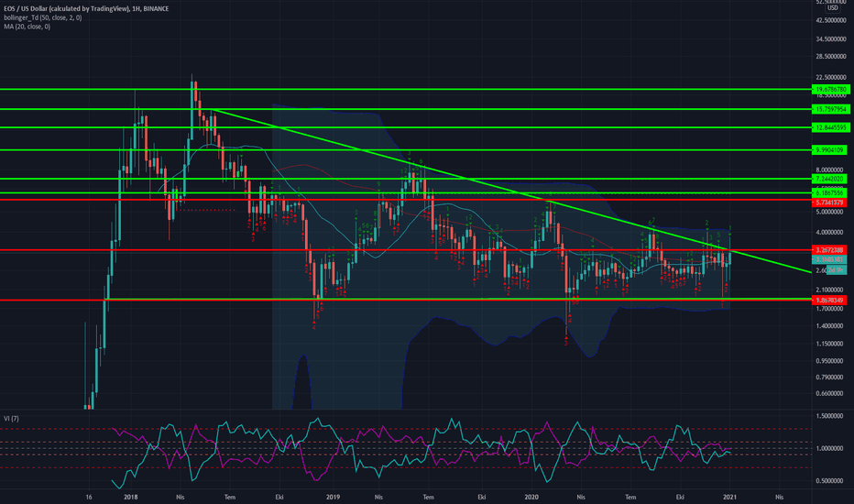This screenshot has height=504, width=854.
Task: Click the 2021 label on time axis
Action: [x=729, y=497]
